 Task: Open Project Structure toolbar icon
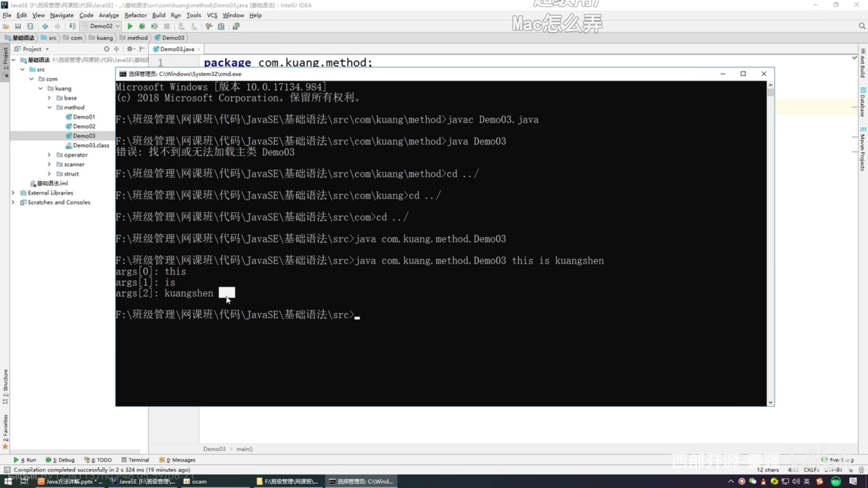[221, 26]
